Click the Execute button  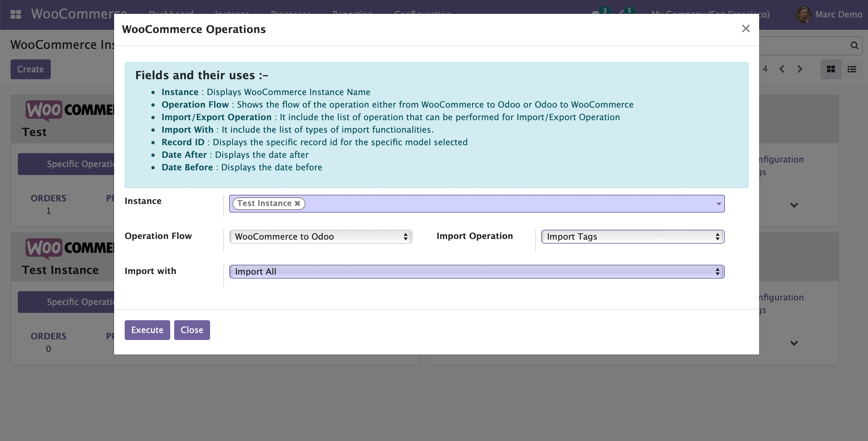point(147,330)
